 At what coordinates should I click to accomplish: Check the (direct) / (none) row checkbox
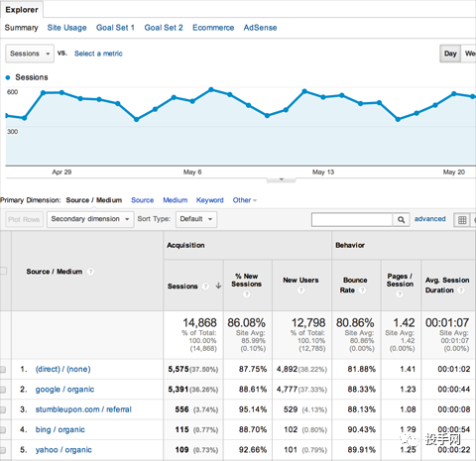pyautogui.click(x=3, y=370)
